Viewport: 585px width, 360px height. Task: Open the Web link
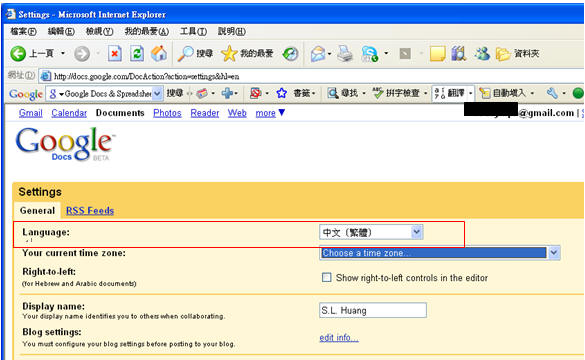coord(237,113)
